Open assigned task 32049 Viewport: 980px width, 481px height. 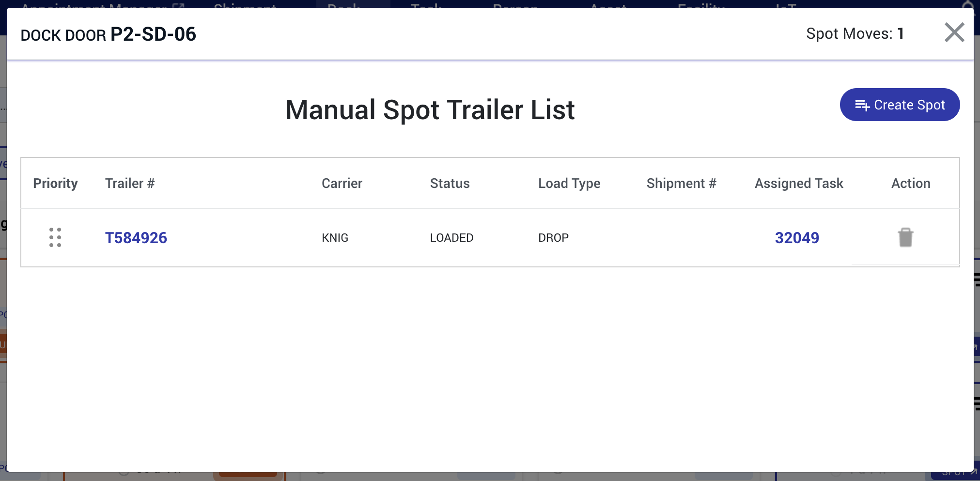[x=797, y=238]
